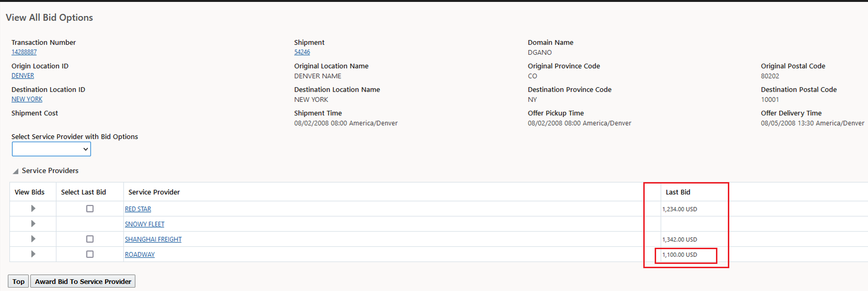Open Select Service Provider with Bid Options dropdown
The width and height of the screenshot is (868, 291).
tap(51, 149)
